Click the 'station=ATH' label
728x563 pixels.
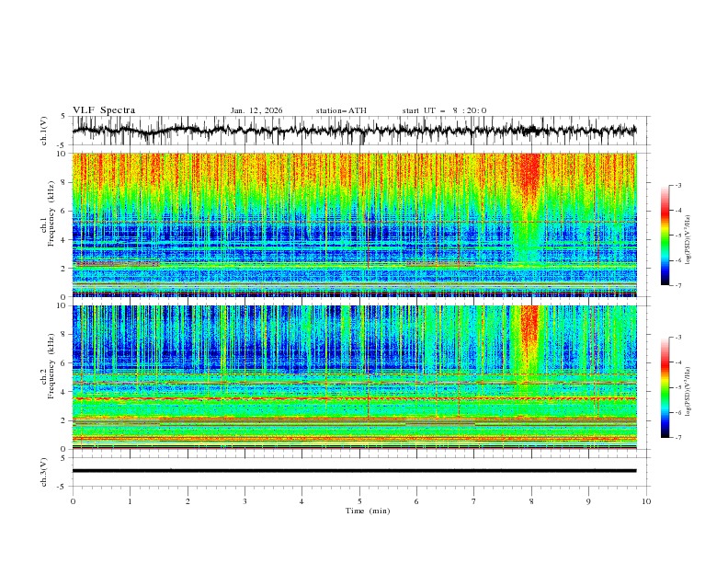click(341, 110)
